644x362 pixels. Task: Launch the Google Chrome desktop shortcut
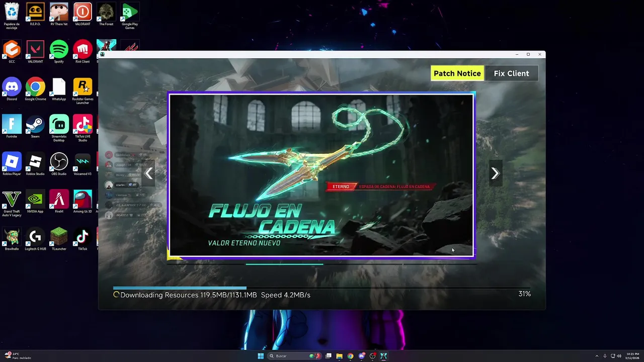tap(35, 89)
